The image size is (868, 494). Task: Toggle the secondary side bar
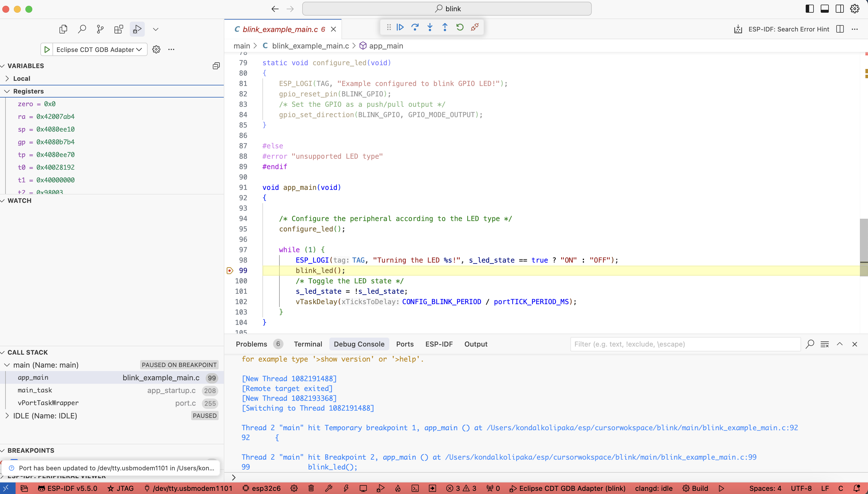pos(840,9)
